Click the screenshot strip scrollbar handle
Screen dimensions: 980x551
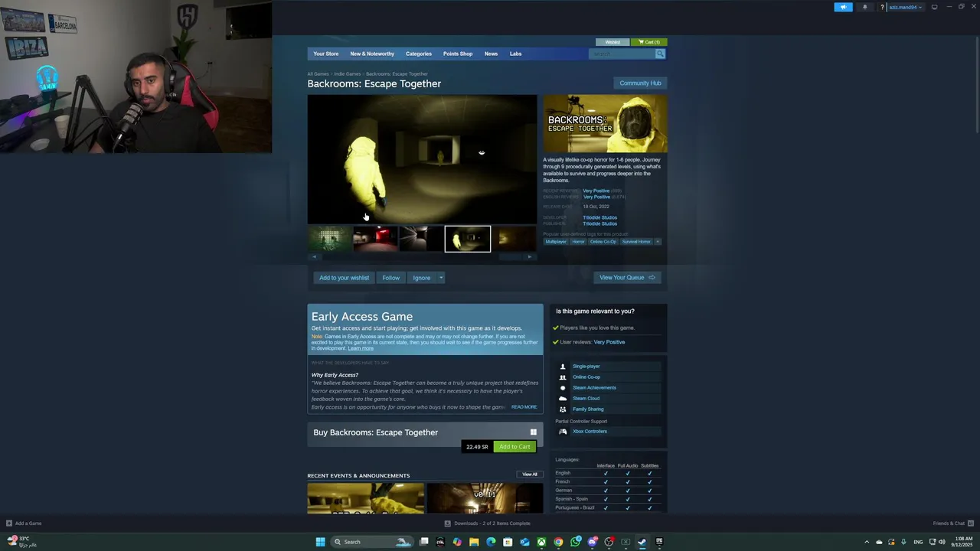tap(511, 257)
